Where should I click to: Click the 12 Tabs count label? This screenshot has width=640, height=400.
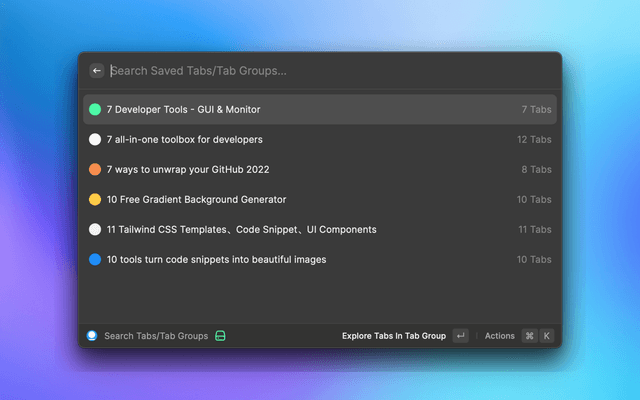pos(534,139)
